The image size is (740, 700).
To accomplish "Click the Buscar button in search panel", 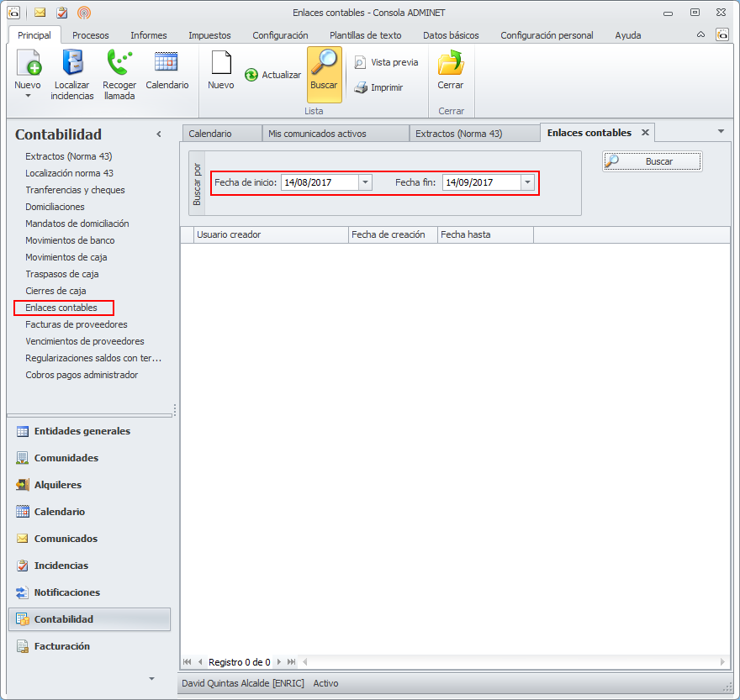I will point(653,162).
